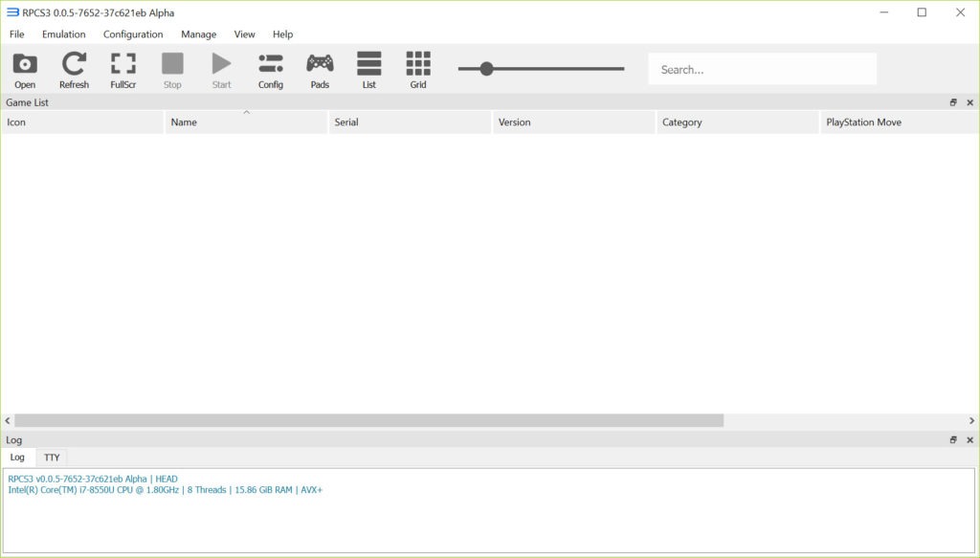Screen dimensions: 980x558
Task: Click in the Search field
Action: pyautogui.click(x=763, y=69)
